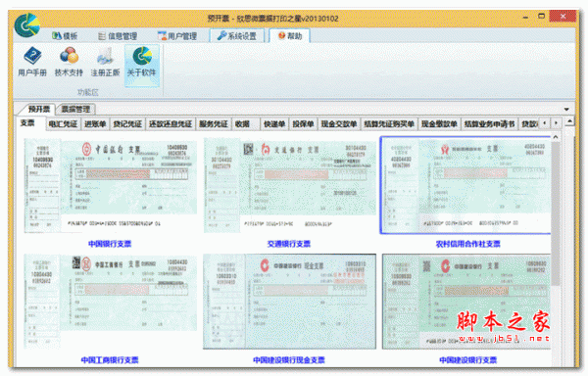Select the 结算业务申请书 category tab
This screenshot has width=588, height=376.
tap(489, 124)
